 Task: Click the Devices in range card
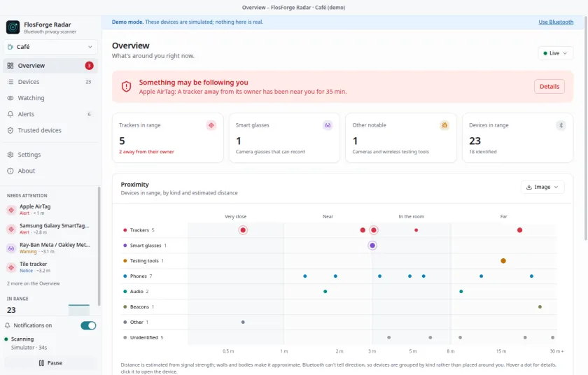click(x=517, y=138)
